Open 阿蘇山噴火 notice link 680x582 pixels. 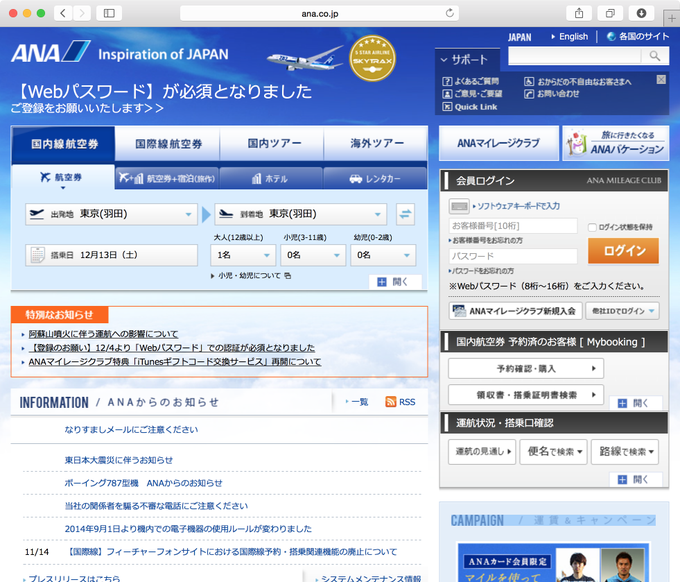point(104,334)
